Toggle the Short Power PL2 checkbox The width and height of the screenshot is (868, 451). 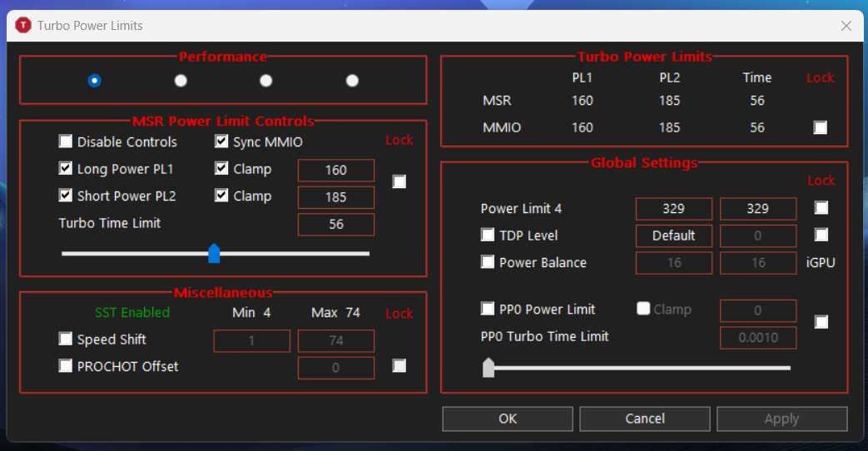(x=66, y=196)
